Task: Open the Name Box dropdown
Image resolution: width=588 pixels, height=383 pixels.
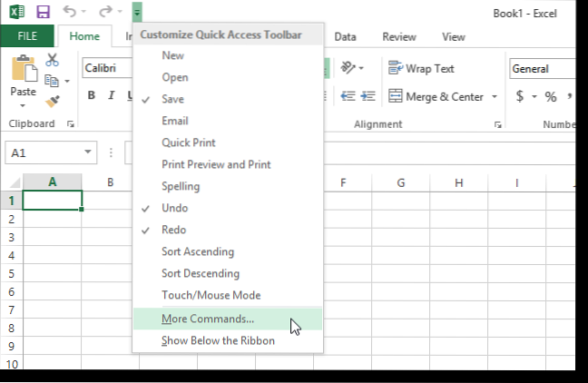Action: pos(88,152)
